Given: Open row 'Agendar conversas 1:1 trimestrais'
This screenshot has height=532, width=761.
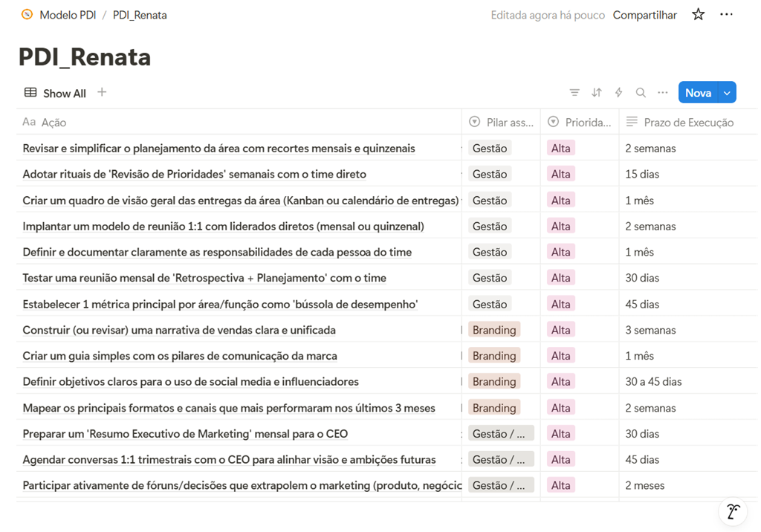Looking at the screenshot, I should click(x=229, y=459).
